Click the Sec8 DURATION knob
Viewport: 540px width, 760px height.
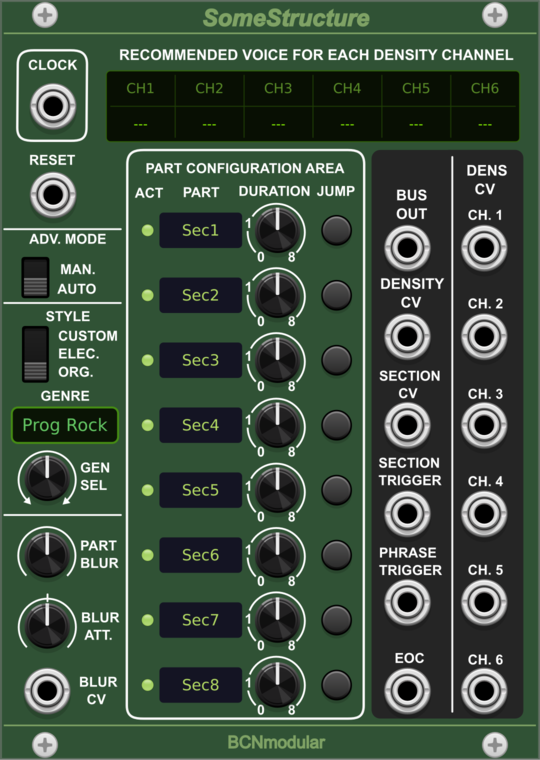[x=277, y=685]
